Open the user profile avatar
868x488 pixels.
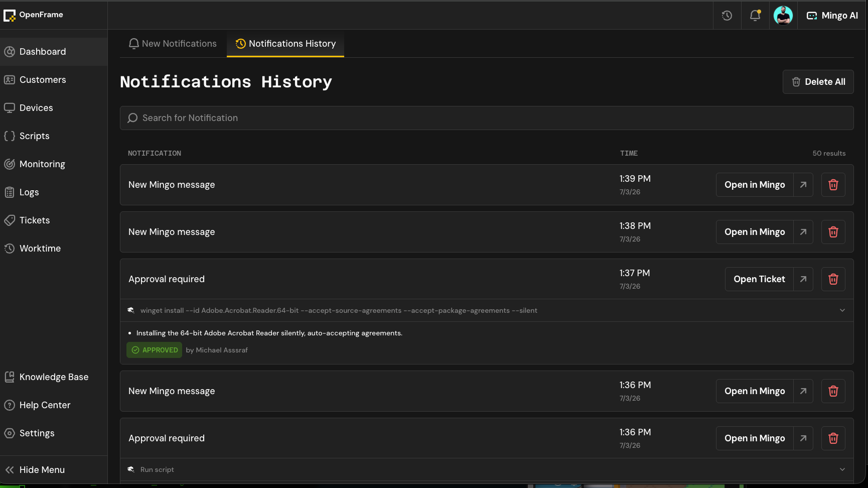(x=783, y=16)
